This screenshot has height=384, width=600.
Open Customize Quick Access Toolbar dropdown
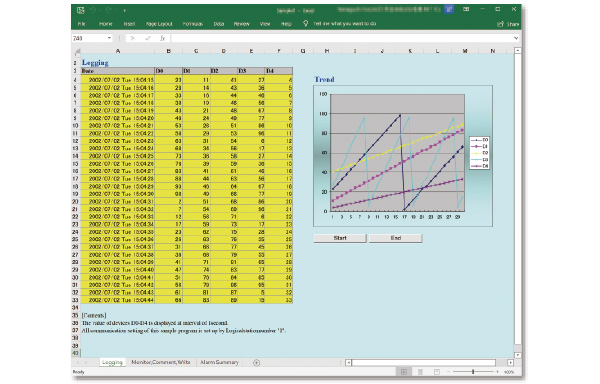(x=124, y=11)
